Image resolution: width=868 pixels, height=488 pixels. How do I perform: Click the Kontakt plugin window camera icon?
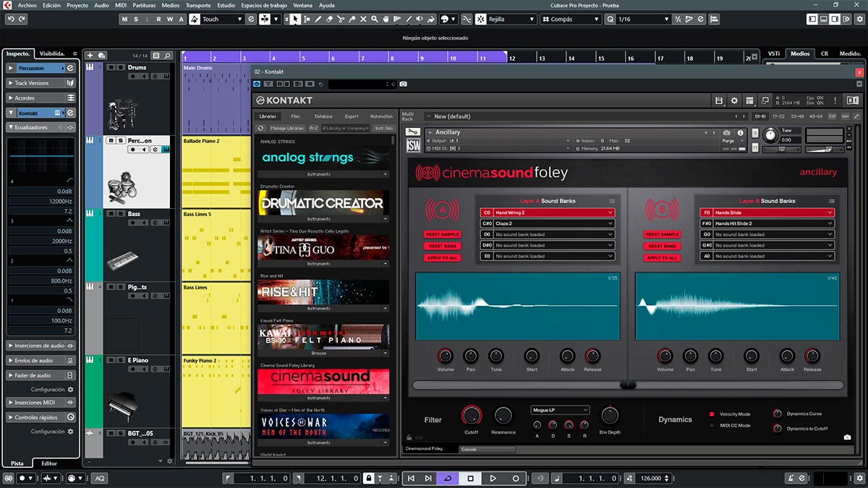click(x=403, y=85)
